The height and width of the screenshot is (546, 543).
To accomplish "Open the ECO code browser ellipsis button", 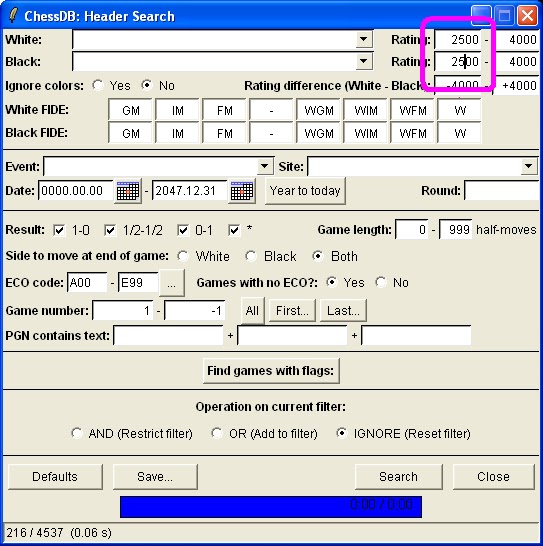I will click(172, 283).
